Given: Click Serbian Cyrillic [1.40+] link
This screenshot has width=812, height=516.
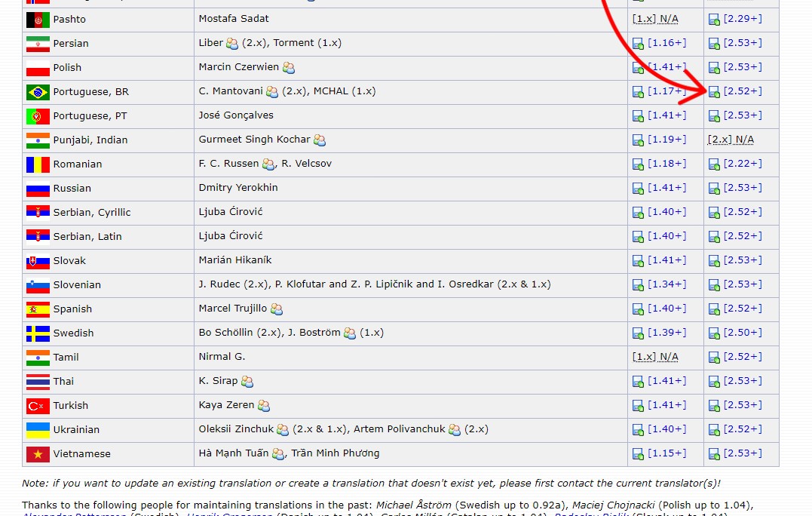Looking at the screenshot, I should pos(666,212).
